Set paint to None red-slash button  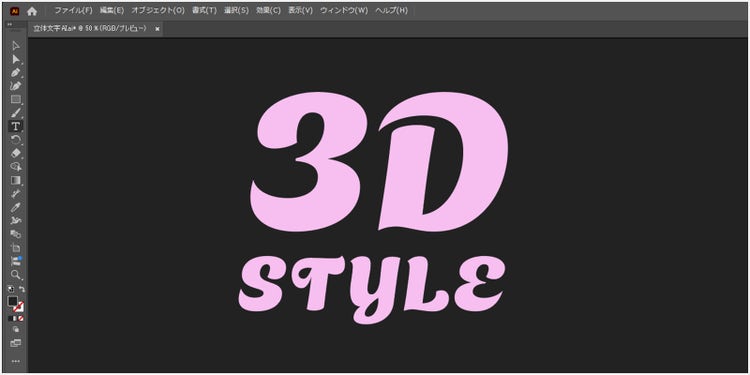tap(21, 318)
